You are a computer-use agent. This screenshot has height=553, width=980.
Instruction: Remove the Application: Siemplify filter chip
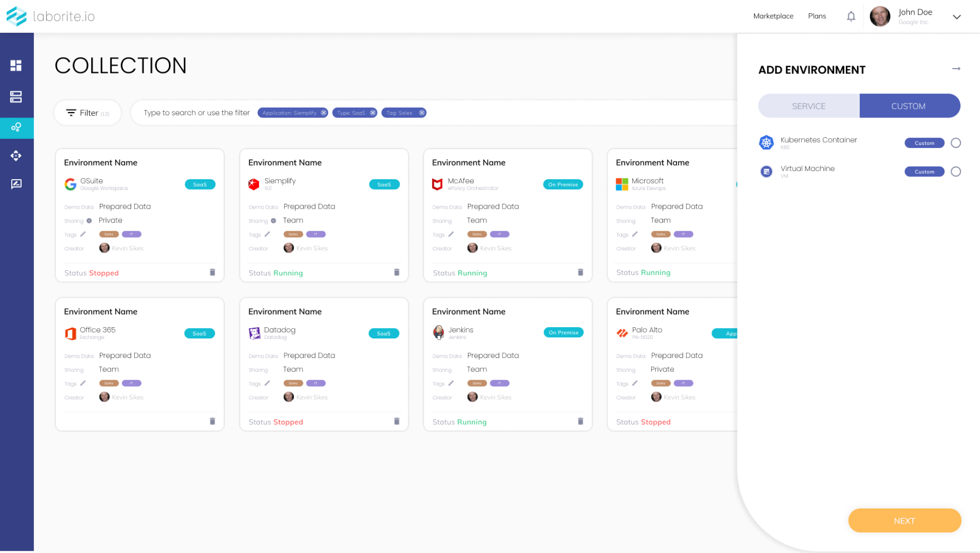click(x=324, y=113)
